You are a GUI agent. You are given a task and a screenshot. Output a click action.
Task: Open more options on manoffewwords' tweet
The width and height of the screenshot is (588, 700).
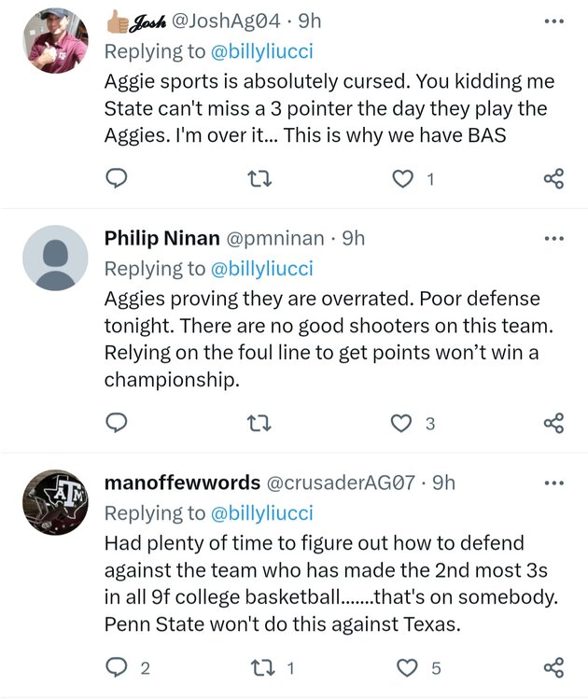click(553, 483)
